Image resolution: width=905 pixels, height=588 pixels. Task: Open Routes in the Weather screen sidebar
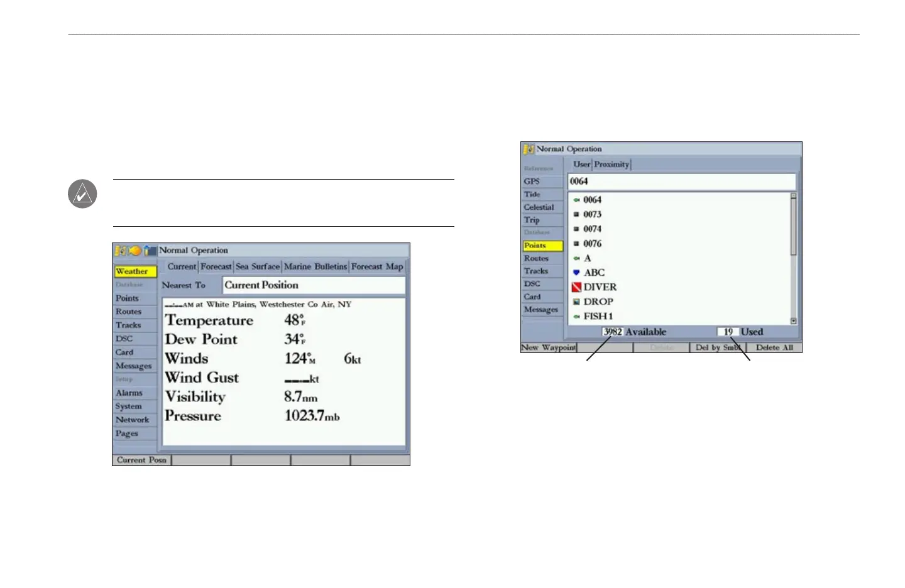135,312
